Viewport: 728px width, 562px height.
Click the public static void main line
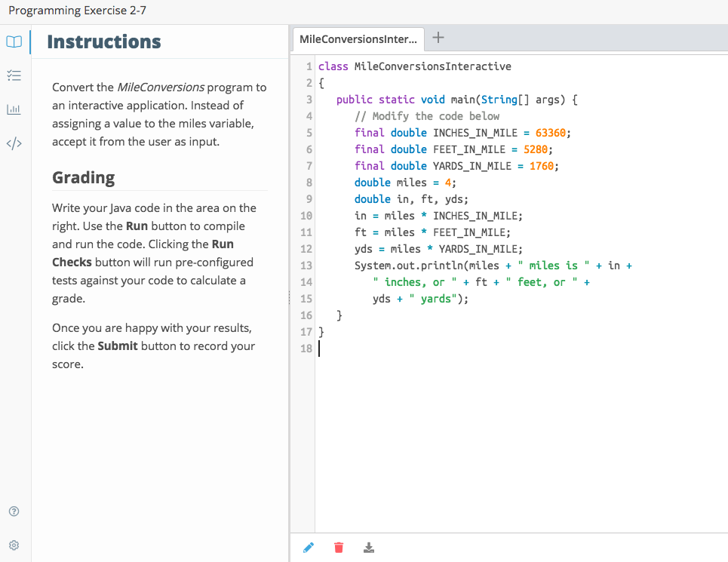coord(457,100)
